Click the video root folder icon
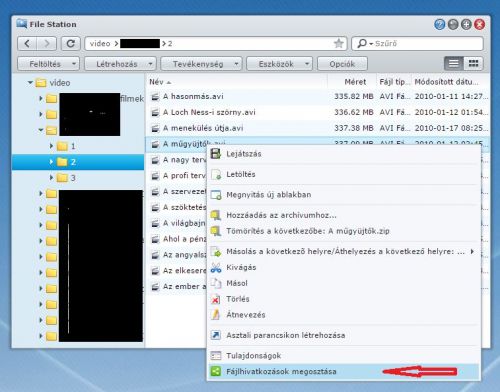 pos(41,83)
